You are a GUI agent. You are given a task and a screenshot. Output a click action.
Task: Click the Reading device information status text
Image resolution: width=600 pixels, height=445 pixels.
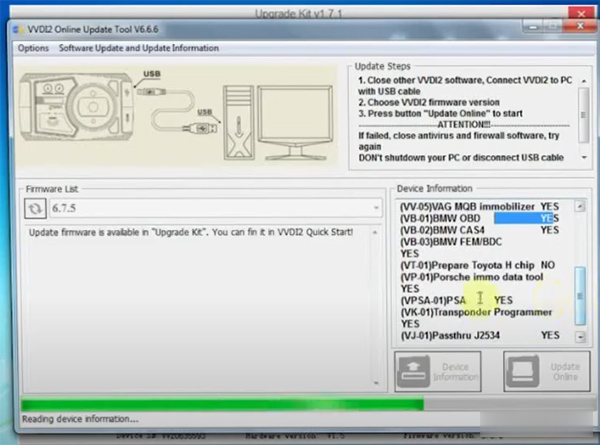coord(80,419)
